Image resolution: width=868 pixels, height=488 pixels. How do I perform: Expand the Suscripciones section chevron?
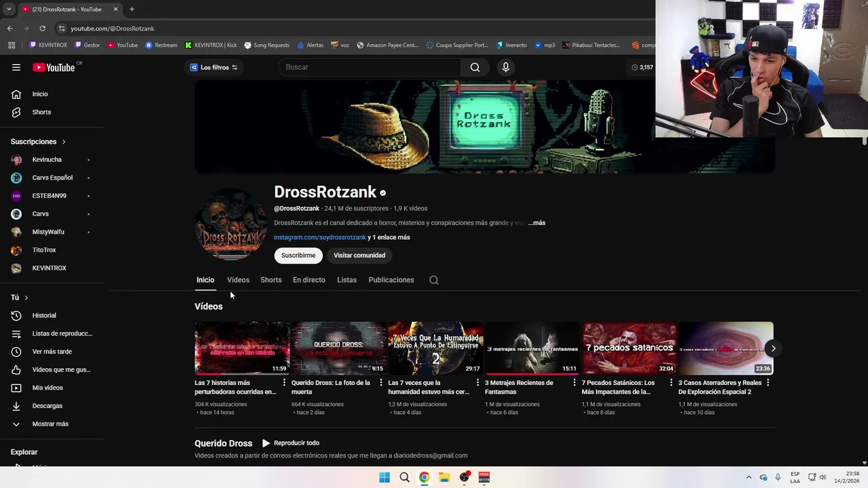64,142
